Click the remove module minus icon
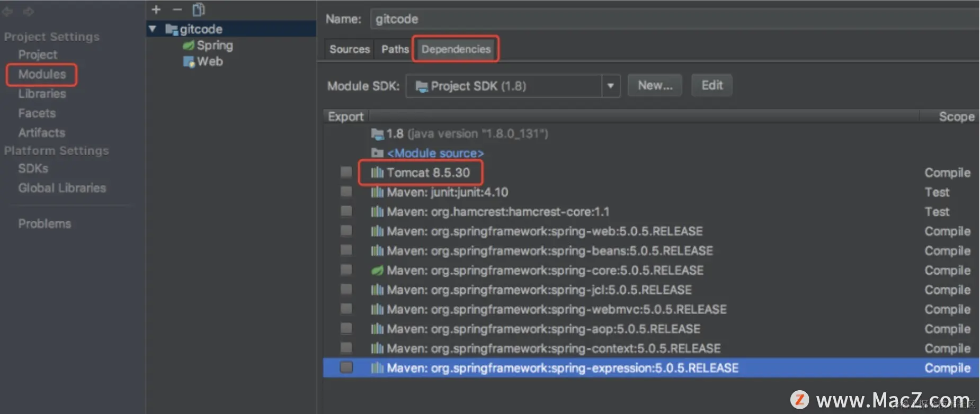 click(177, 10)
